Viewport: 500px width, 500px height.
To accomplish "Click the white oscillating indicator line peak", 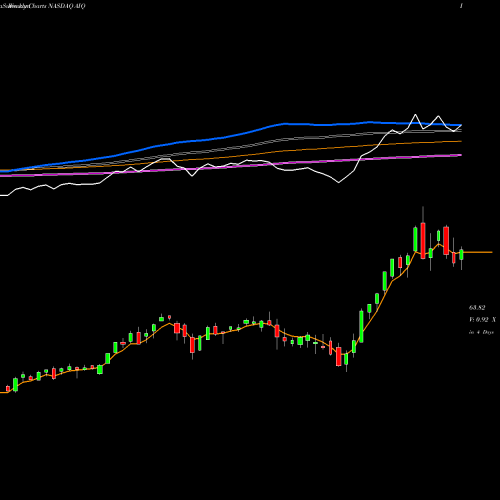I will 415,115.
